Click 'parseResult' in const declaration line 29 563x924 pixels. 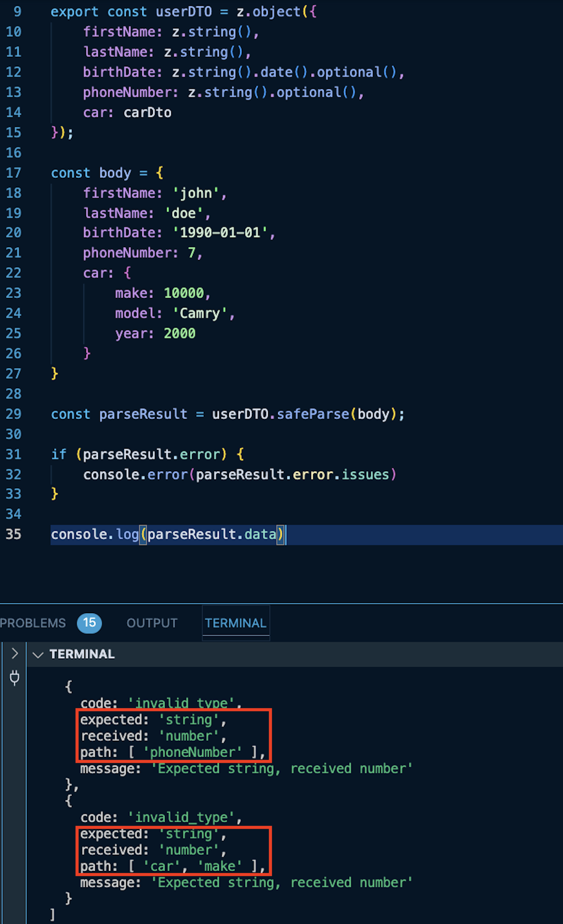143,414
